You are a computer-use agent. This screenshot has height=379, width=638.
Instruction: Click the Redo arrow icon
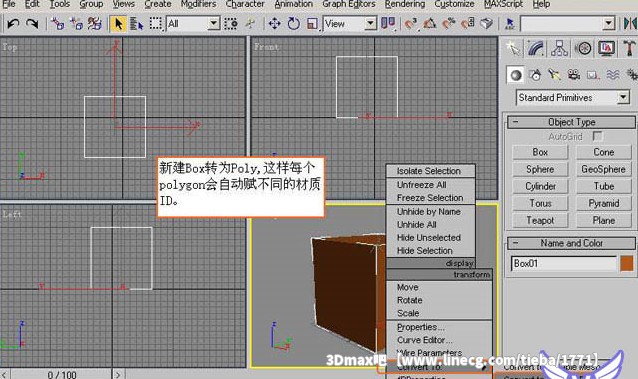[x=32, y=24]
